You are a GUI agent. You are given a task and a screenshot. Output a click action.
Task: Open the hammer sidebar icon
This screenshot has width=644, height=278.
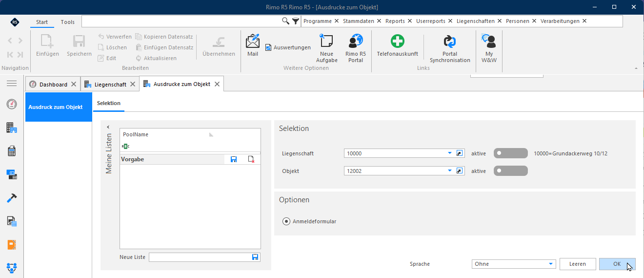tap(12, 198)
